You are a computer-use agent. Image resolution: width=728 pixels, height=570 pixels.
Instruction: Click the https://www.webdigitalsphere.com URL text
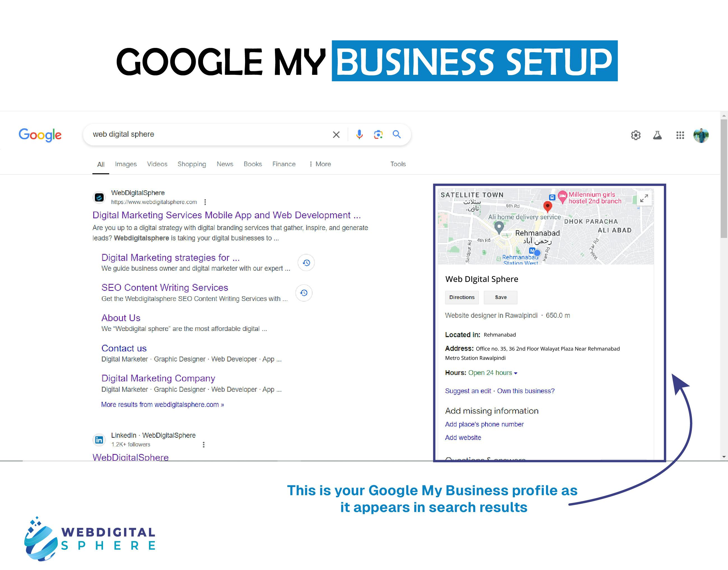(x=154, y=202)
